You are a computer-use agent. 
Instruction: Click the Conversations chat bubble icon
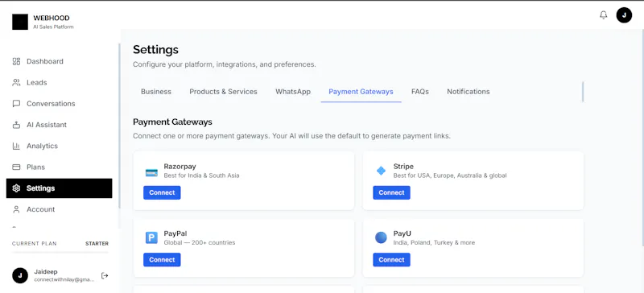[x=16, y=104]
